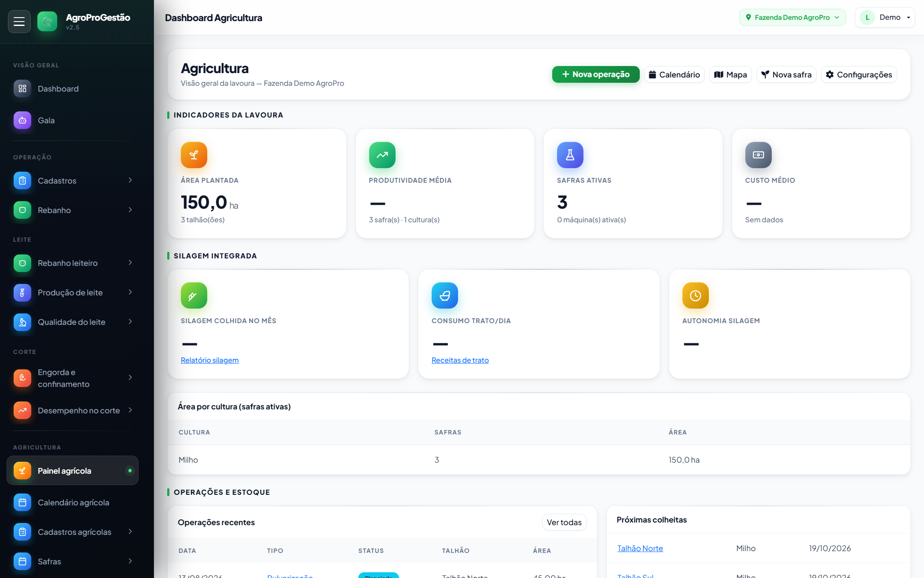924x578 pixels.
Task: Open the Gala robot icon
Action: pos(22,120)
